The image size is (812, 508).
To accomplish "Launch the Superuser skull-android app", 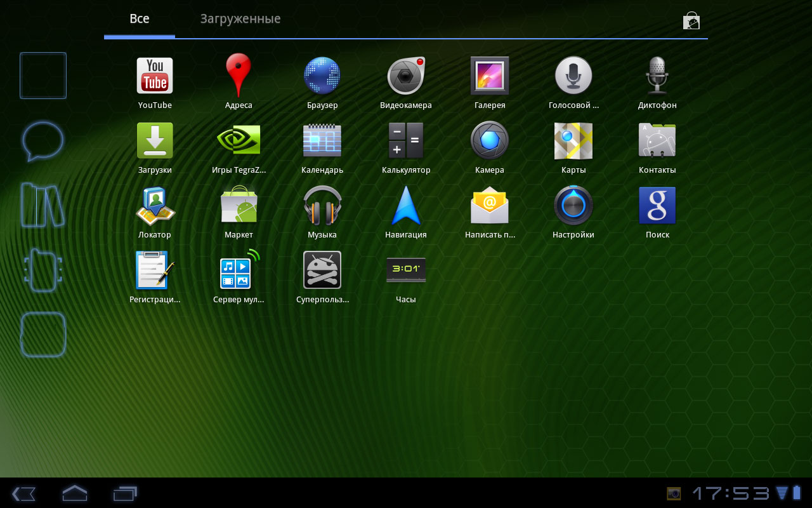I will coord(322,271).
